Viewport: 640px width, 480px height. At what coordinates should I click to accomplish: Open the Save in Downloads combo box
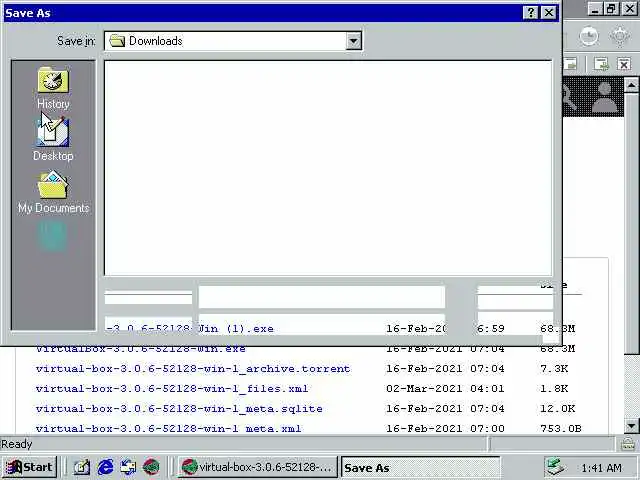click(x=233, y=41)
